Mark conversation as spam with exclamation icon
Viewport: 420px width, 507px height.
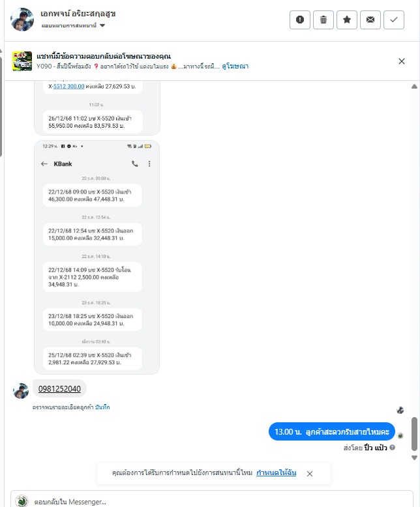tap(299, 20)
